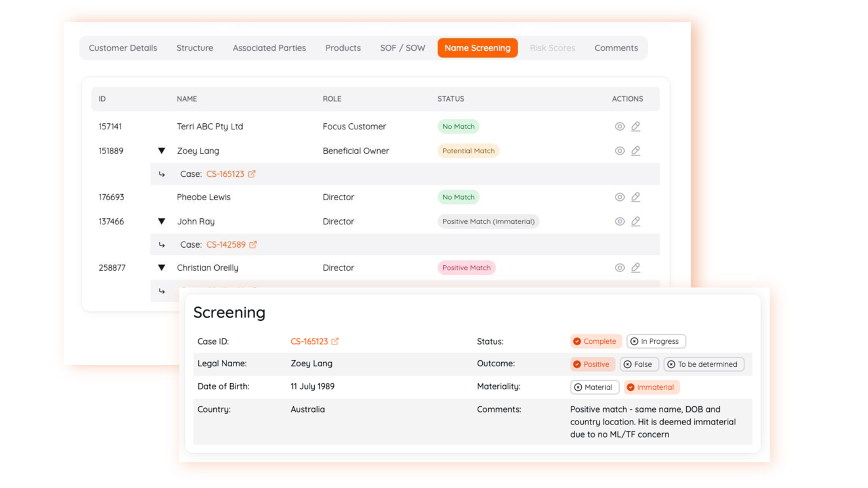
Task: View details for Terri ABC Pty Ltd
Action: [x=619, y=127]
